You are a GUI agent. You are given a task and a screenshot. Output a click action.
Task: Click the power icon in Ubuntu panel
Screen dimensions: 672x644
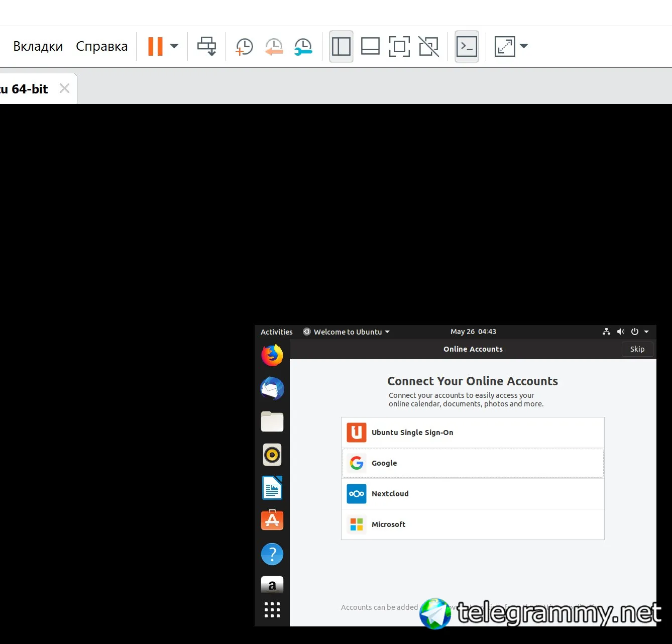(x=635, y=332)
